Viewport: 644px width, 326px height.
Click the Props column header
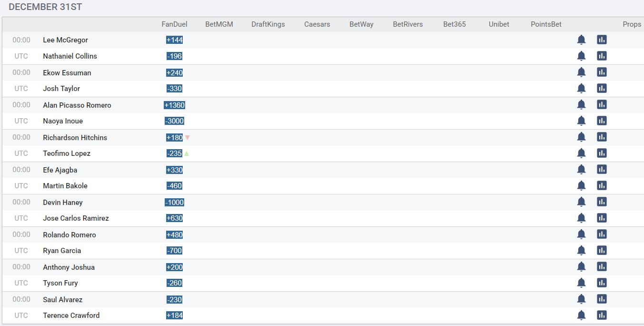(632, 24)
